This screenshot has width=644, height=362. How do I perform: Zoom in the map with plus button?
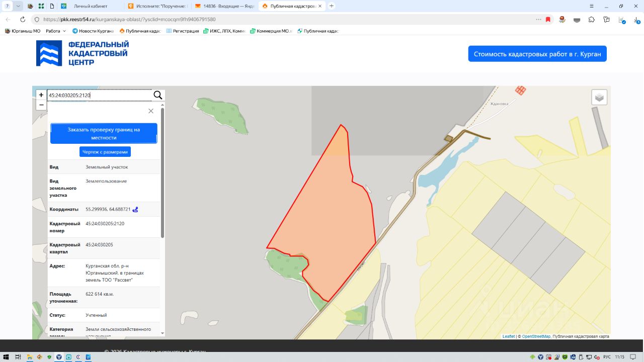pos(41,95)
